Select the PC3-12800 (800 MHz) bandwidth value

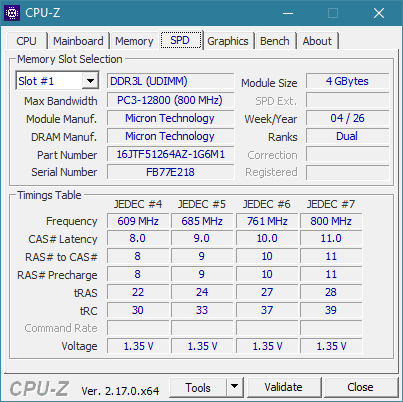[x=170, y=100]
